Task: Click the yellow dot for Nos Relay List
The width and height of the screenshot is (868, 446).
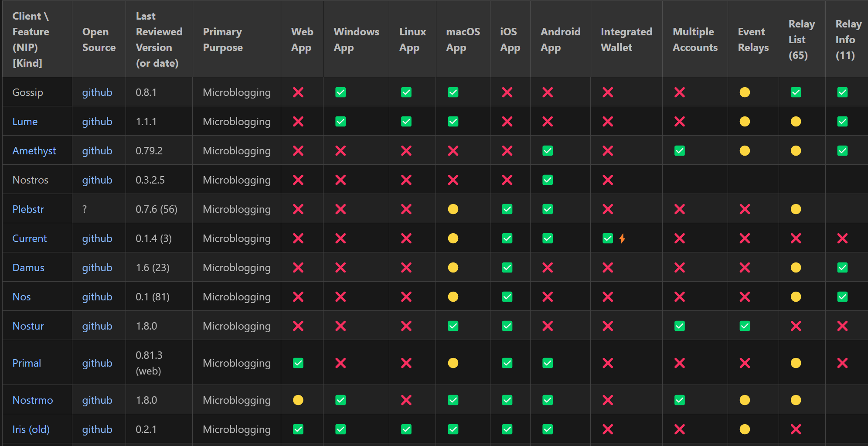Action: (x=796, y=296)
